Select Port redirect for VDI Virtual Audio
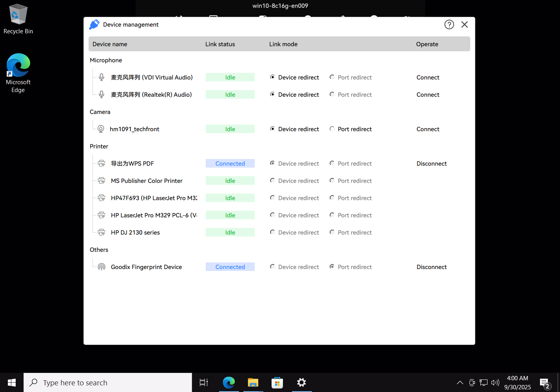560x392 pixels. pyautogui.click(x=332, y=78)
